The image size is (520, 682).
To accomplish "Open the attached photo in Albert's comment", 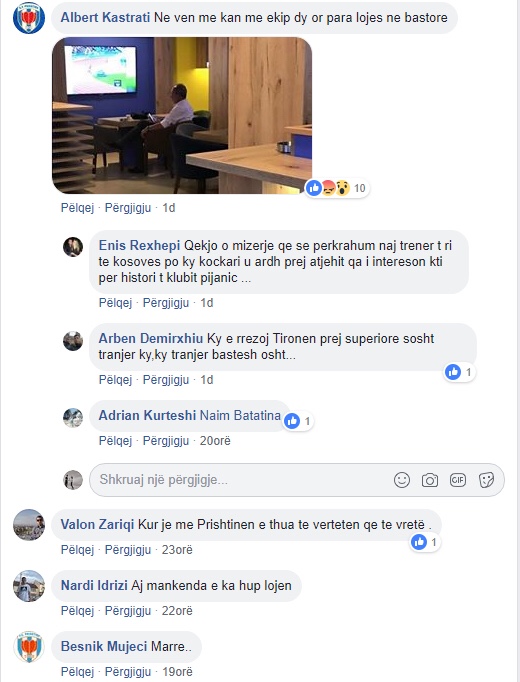I will coord(182,115).
